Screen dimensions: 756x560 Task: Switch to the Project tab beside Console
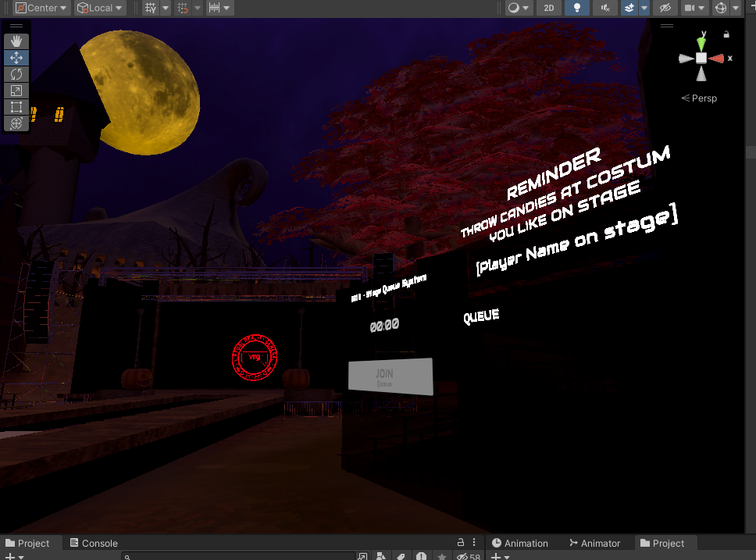coord(27,543)
